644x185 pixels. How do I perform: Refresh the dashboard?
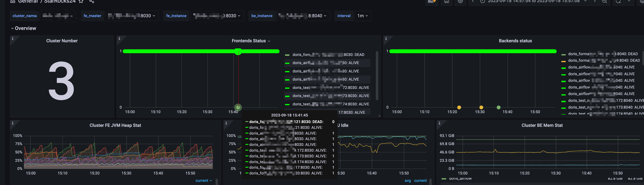618,2
